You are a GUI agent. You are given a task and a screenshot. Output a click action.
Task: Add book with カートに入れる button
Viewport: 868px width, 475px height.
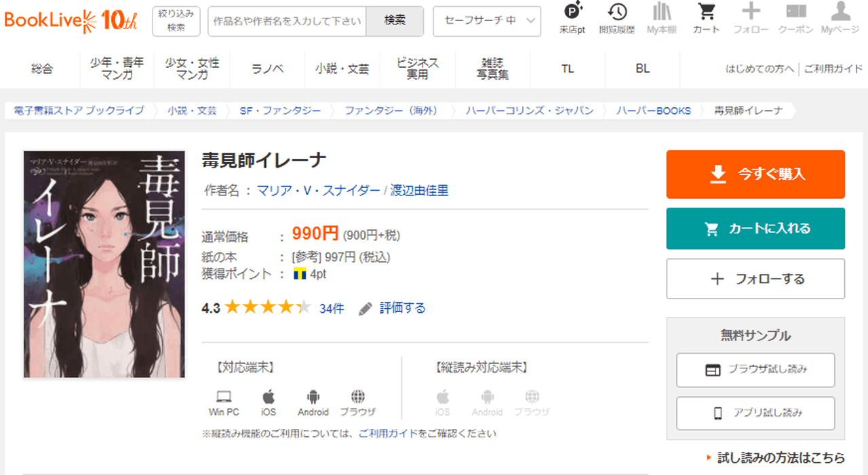click(x=755, y=229)
